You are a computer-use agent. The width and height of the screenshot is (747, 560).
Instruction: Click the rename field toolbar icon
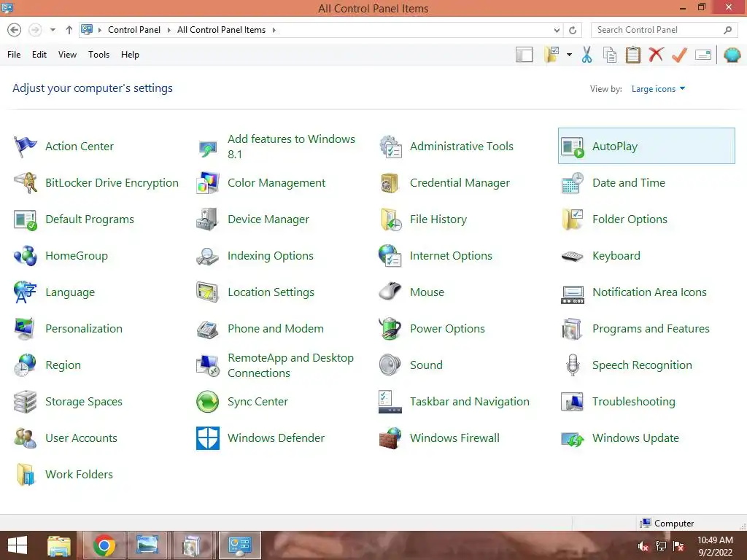pos(703,55)
